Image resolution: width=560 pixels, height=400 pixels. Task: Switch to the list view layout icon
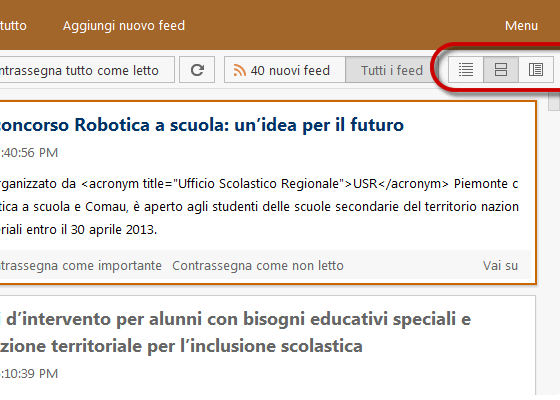[466, 70]
